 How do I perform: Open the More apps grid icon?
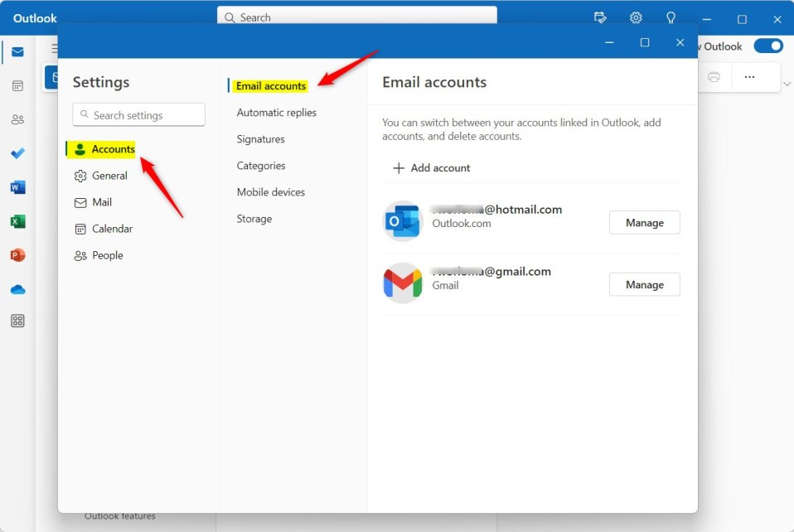click(17, 322)
